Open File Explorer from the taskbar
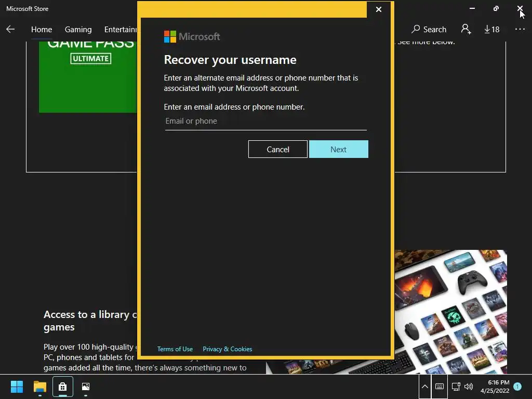The image size is (532, 399). point(39,387)
